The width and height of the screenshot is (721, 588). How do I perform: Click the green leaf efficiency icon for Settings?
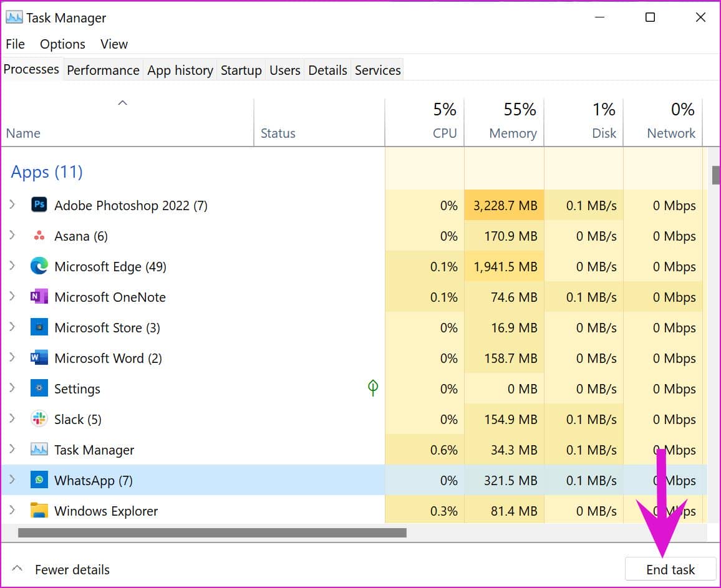(373, 388)
